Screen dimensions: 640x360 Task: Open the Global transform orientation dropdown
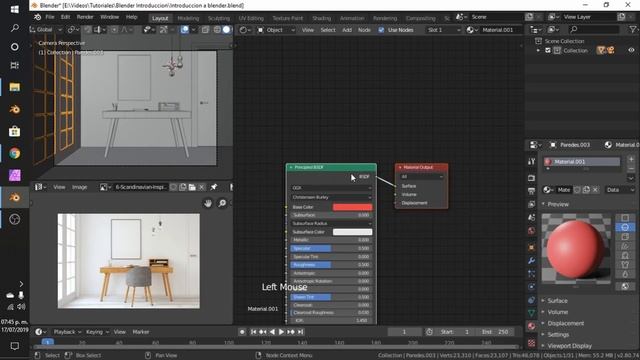click(x=46, y=30)
